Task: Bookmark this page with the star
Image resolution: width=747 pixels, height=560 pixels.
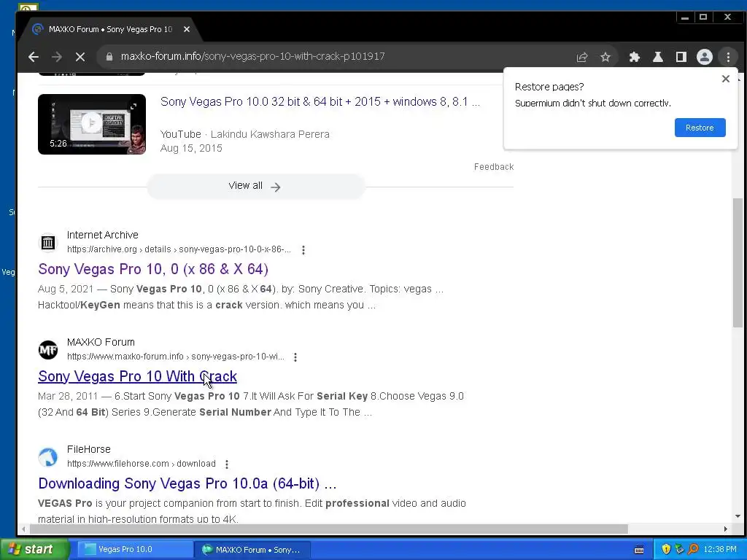Action: click(x=605, y=57)
